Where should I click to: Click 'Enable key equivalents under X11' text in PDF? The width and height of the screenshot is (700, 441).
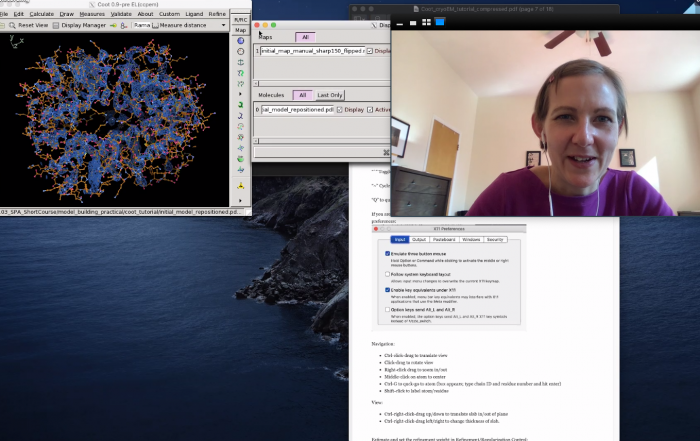click(x=423, y=290)
